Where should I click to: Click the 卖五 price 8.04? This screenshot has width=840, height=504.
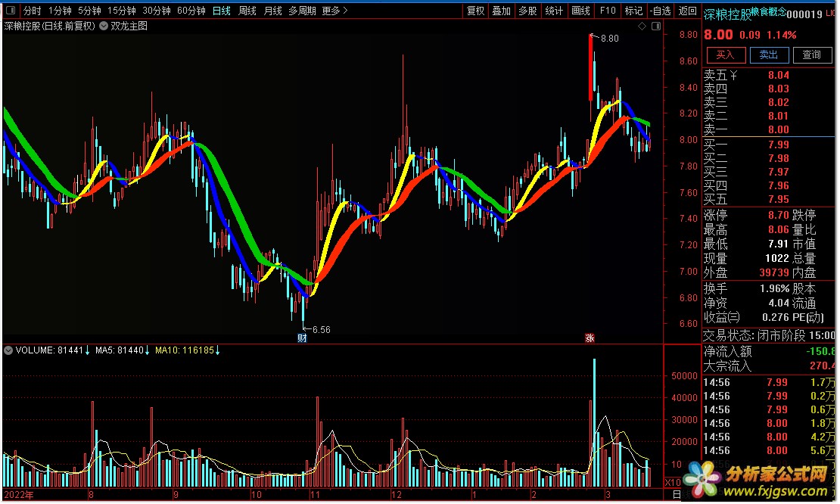tap(779, 75)
